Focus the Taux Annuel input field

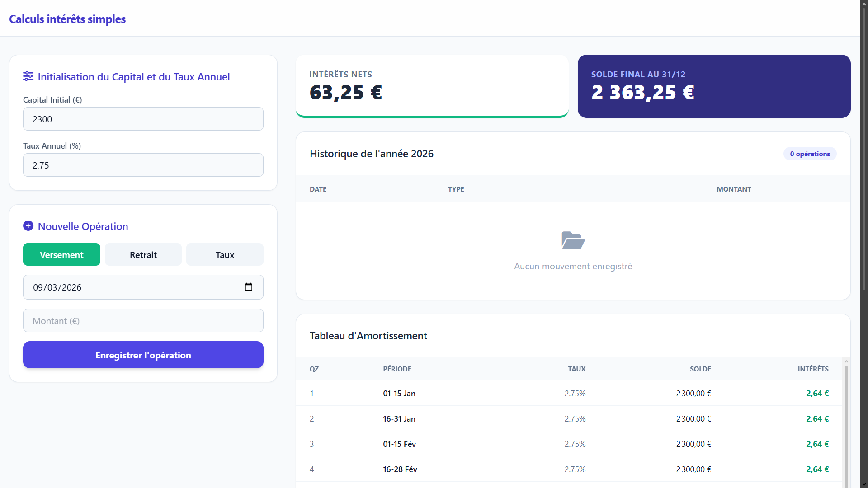143,165
